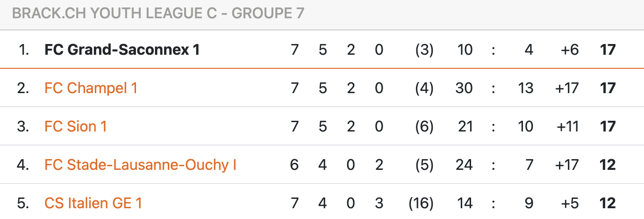Click rank number 1 in the standings
644x219 pixels.
click(24, 50)
